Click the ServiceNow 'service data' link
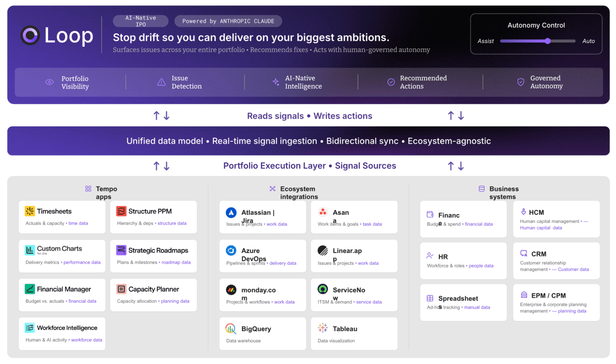Screen dimensions: 616x364 coord(369,302)
